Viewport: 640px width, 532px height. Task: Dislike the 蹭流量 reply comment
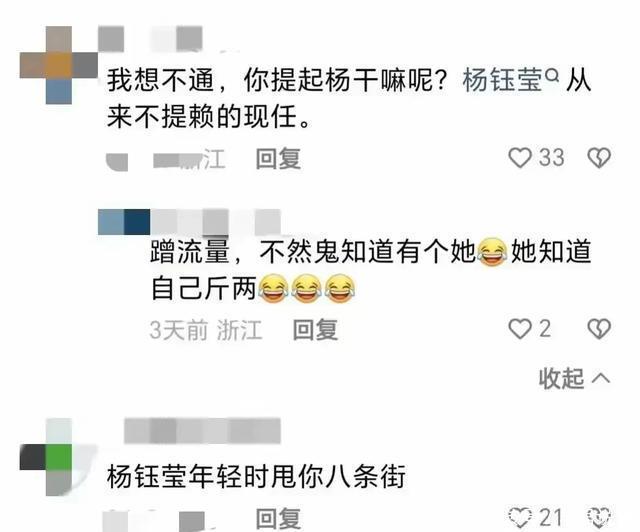599,329
